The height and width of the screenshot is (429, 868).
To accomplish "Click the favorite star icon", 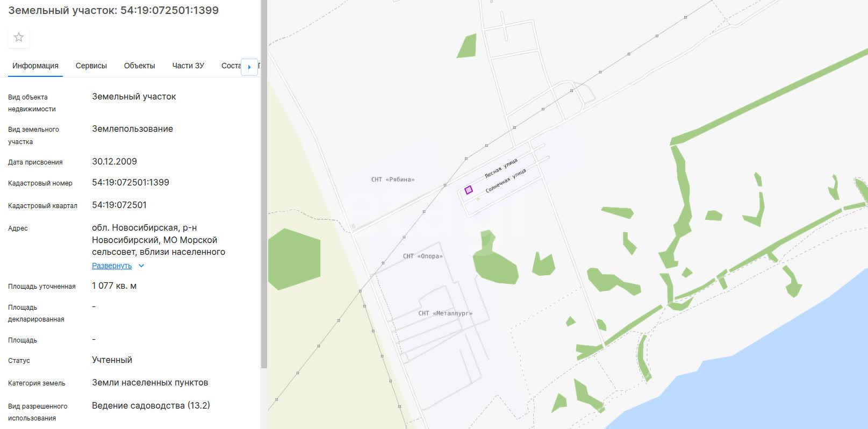I will 19,37.
